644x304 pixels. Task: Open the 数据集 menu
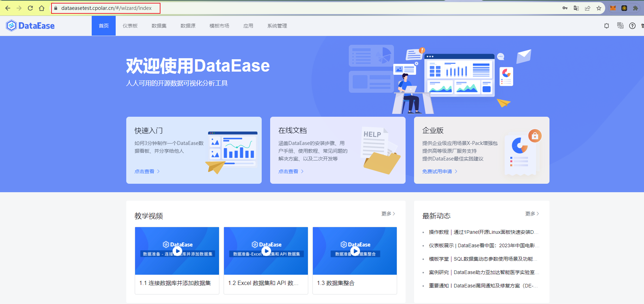pyautogui.click(x=159, y=26)
